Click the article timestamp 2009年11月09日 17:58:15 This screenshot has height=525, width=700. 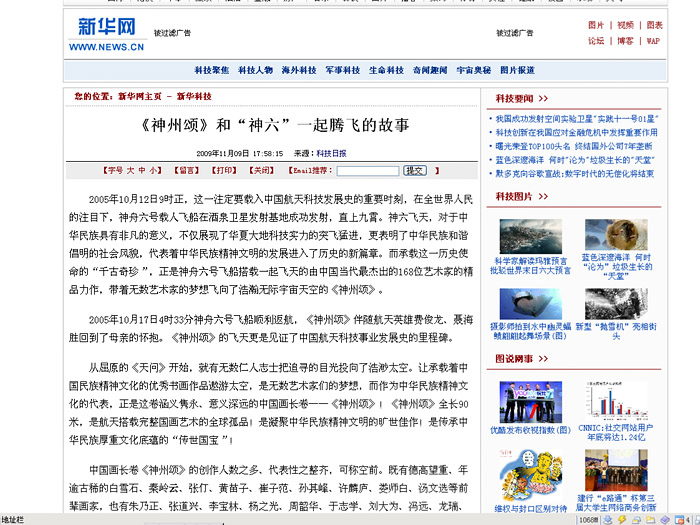click(x=240, y=154)
